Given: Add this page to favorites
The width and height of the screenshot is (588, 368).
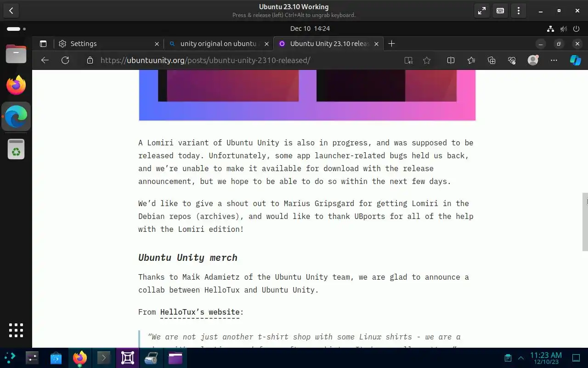Looking at the screenshot, I should coord(427,60).
